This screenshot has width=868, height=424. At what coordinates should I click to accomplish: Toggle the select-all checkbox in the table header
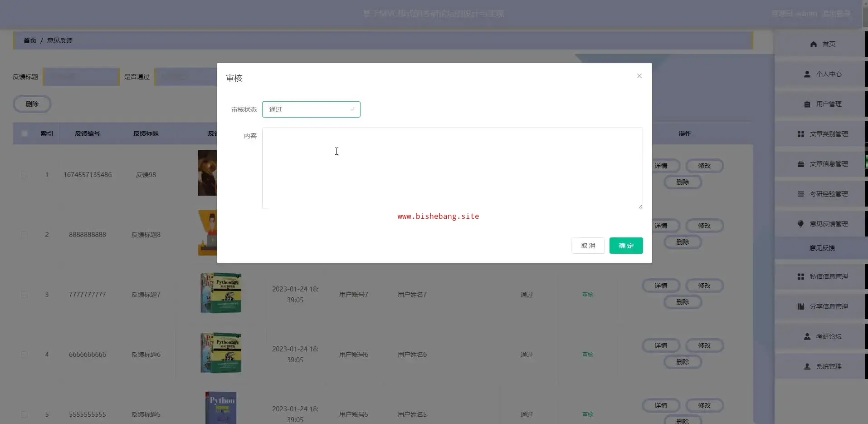[x=24, y=133]
